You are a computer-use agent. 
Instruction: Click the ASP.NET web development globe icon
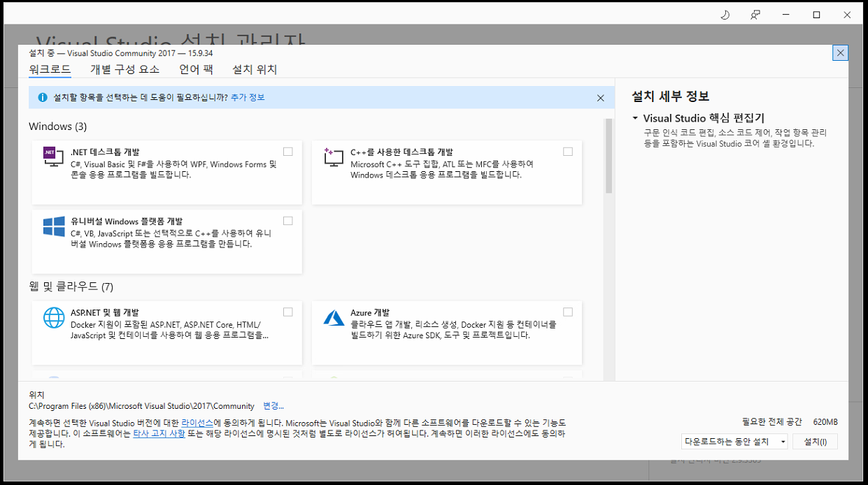click(54, 317)
